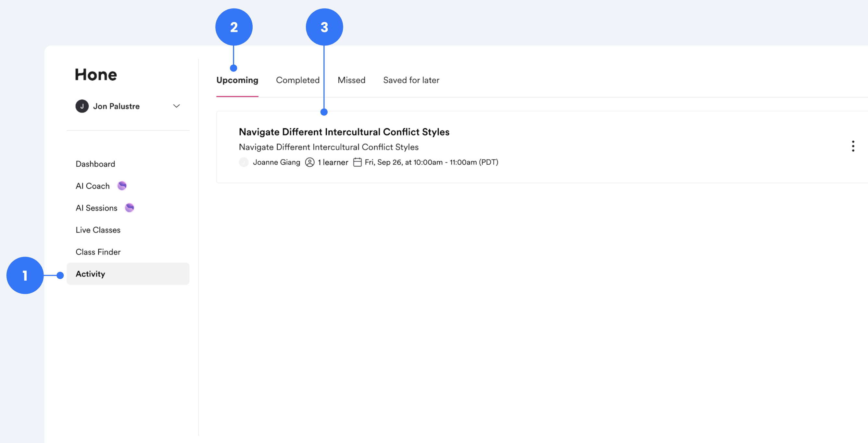
Task: Click the Hone logo
Action: pyautogui.click(x=96, y=74)
